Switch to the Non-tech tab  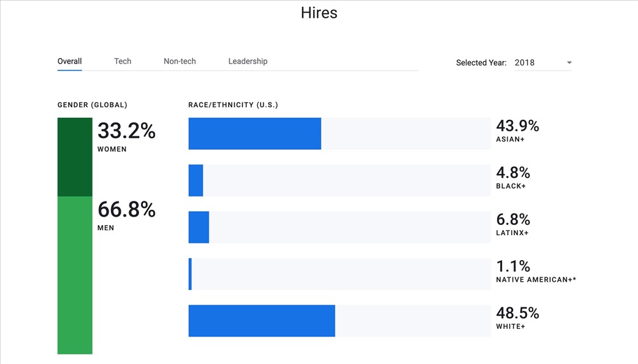179,61
